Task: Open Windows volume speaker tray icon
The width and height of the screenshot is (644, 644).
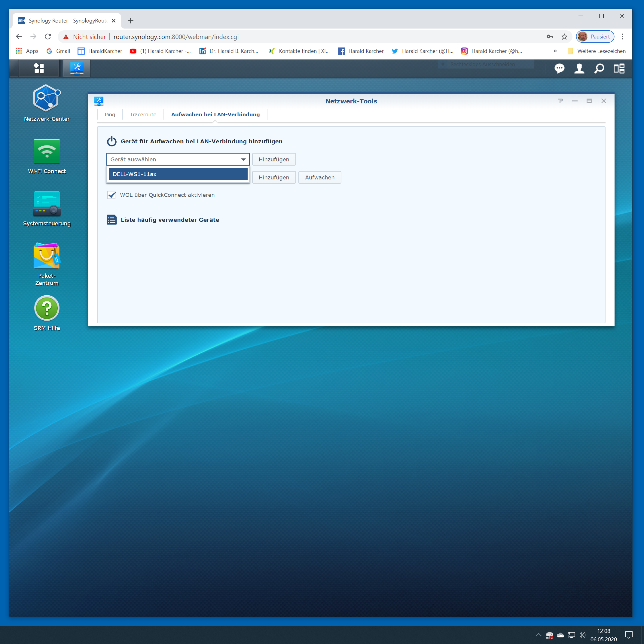Action: tap(582, 635)
